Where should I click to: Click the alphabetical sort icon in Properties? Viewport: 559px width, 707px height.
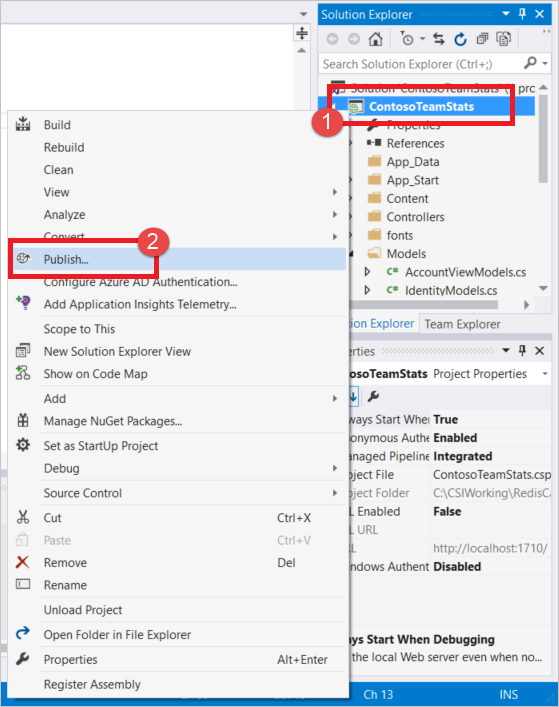pyautogui.click(x=353, y=396)
